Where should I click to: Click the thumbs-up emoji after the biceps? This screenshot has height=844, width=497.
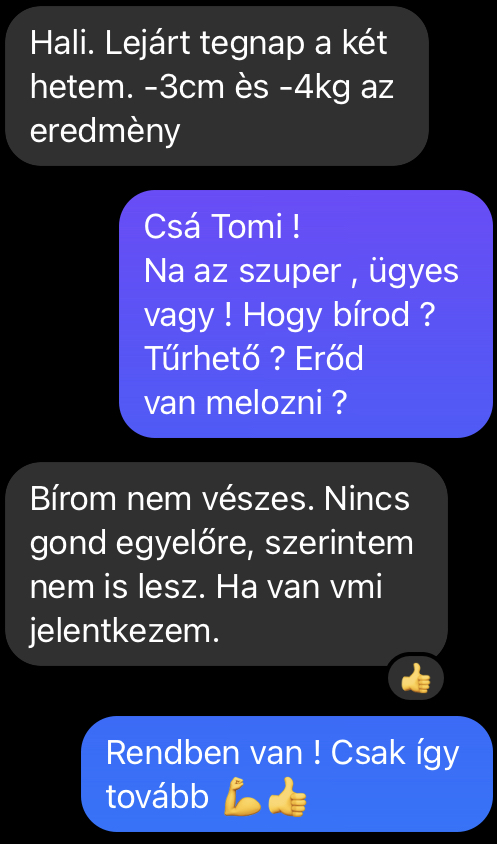[x=288, y=798]
